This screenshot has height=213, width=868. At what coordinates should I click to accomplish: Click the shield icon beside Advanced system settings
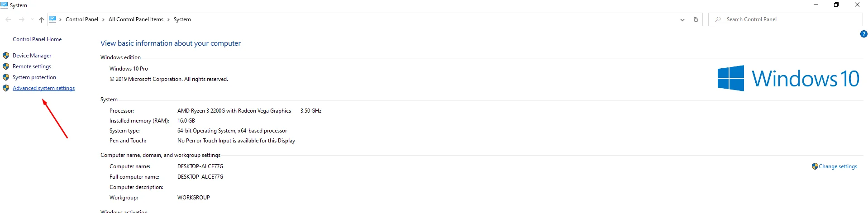point(6,88)
